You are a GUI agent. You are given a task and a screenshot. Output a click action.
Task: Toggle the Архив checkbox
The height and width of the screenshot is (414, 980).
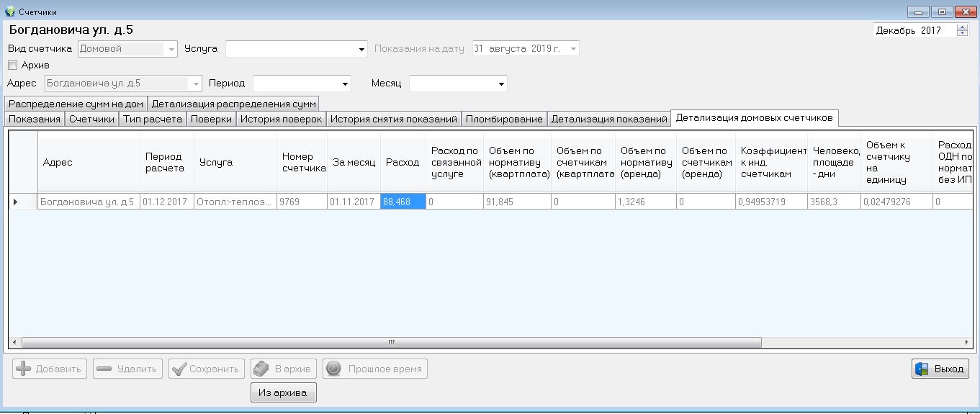pos(12,66)
